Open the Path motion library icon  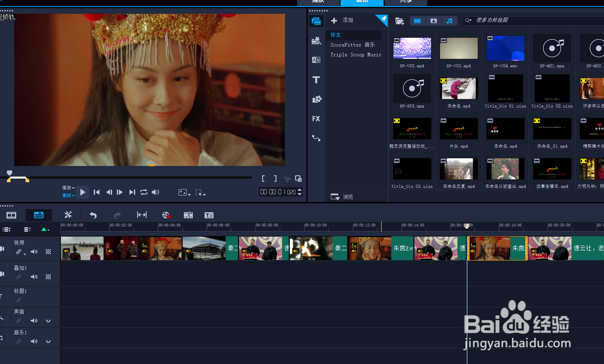[316, 138]
